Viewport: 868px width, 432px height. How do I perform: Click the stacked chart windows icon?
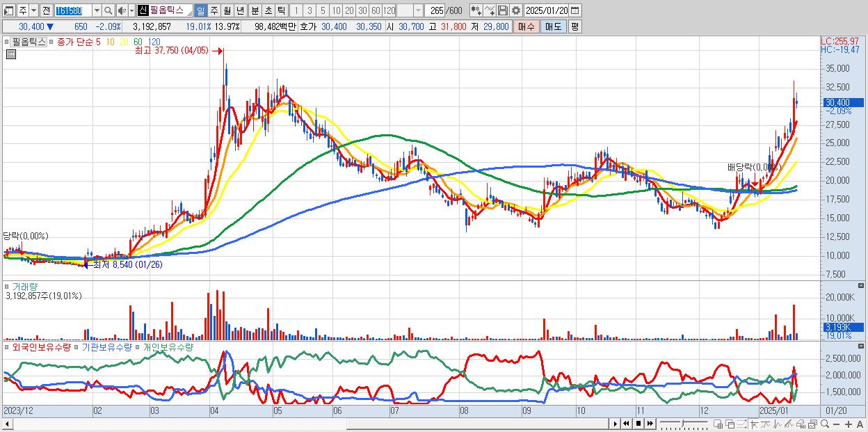(x=812, y=424)
